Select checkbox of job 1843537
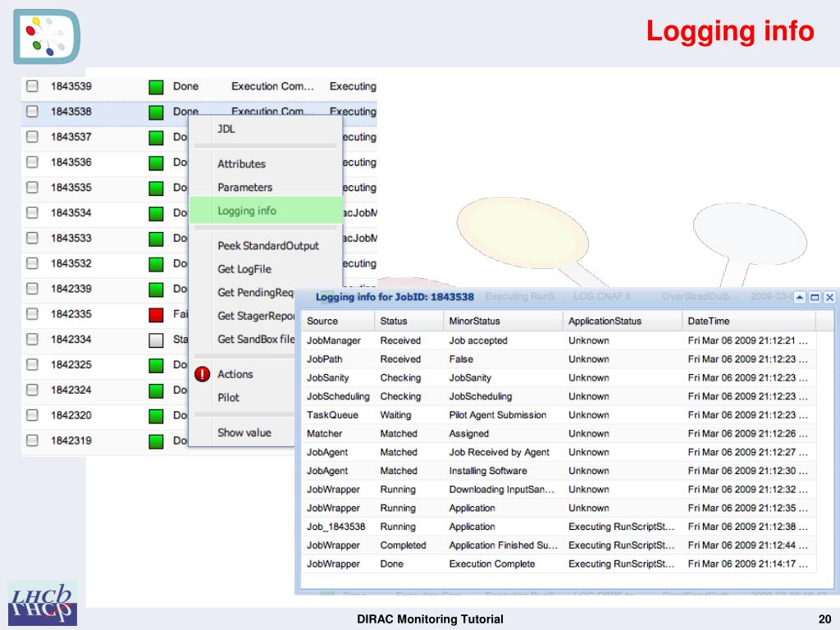 tap(32, 137)
